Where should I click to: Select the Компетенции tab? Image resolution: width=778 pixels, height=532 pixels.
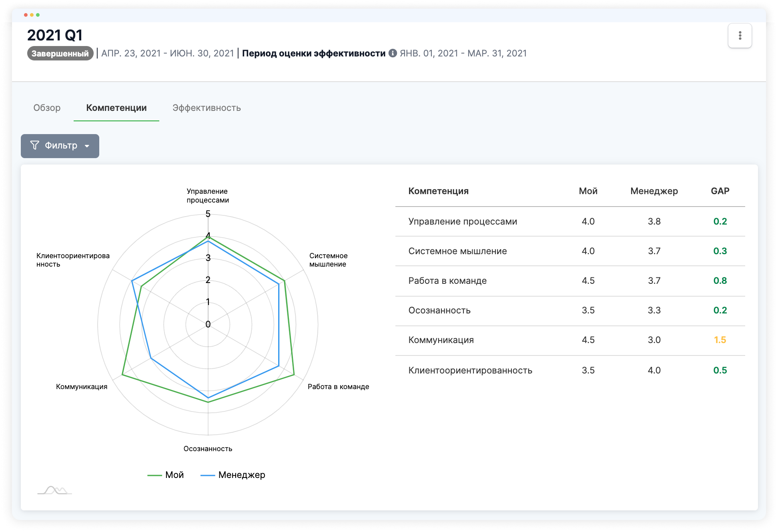(x=116, y=108)
